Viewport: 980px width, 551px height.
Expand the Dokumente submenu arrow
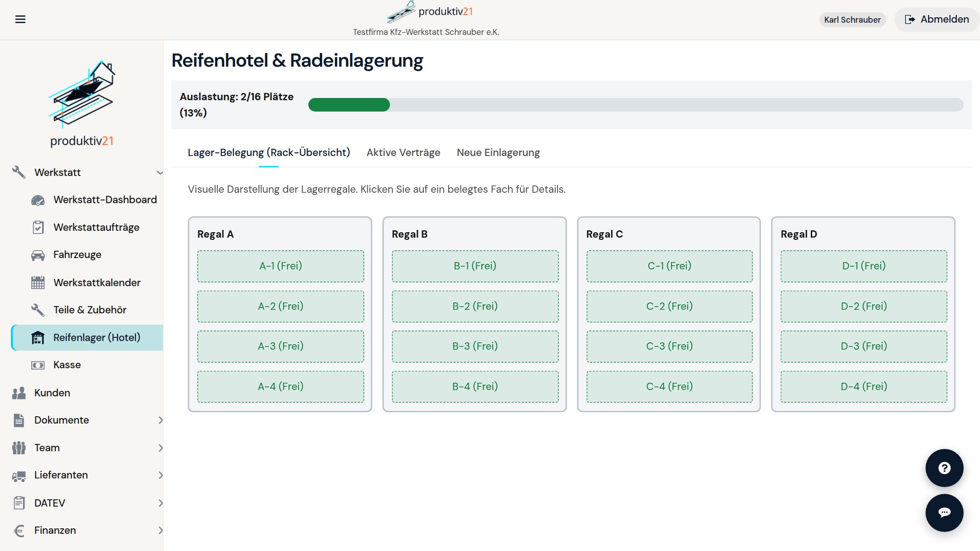coord(160,420)
